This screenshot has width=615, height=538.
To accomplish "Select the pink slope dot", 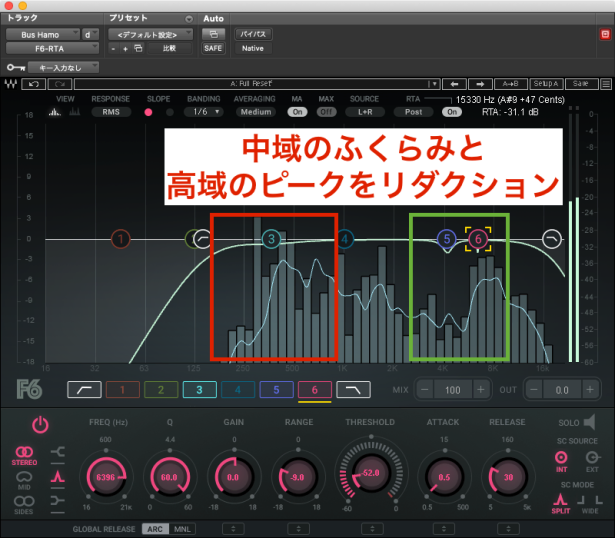I will pos(148,113).
